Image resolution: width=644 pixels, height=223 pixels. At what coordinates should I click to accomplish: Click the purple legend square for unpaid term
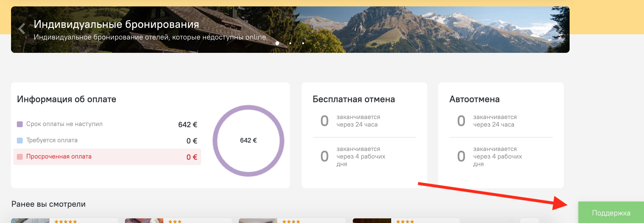click(20, 124)
